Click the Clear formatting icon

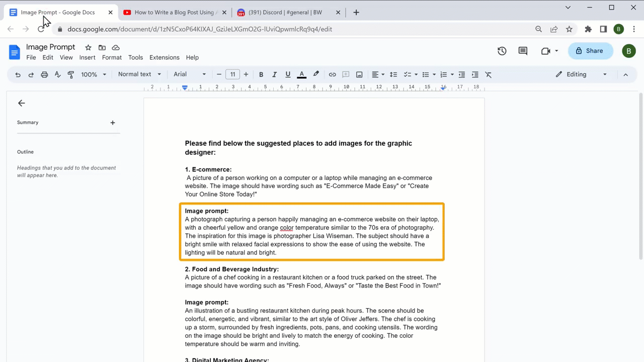pos(488,74)
